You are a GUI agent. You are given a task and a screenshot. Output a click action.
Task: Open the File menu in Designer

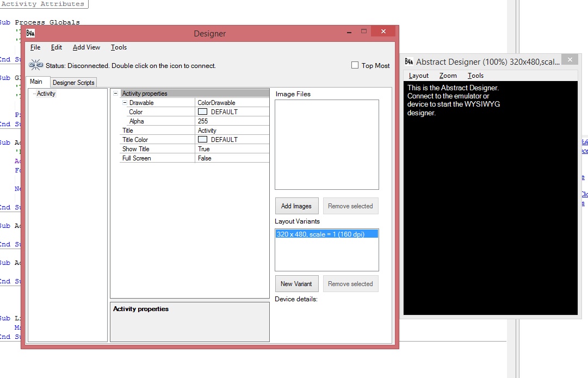35,47
